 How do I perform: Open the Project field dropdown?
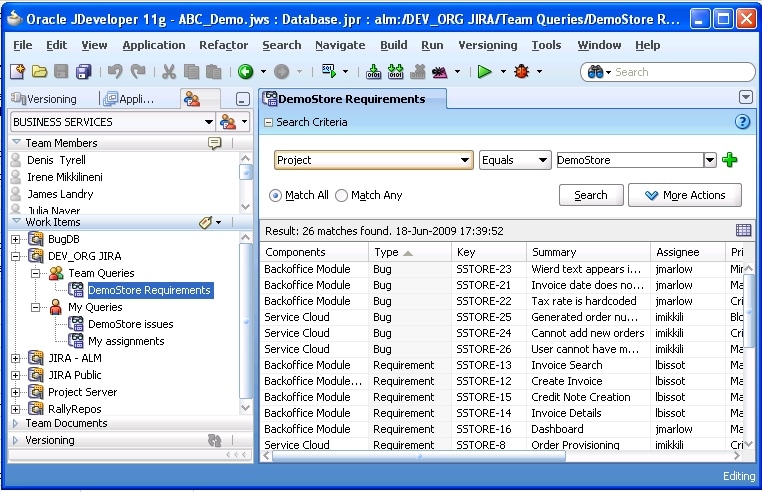(466, 160)
